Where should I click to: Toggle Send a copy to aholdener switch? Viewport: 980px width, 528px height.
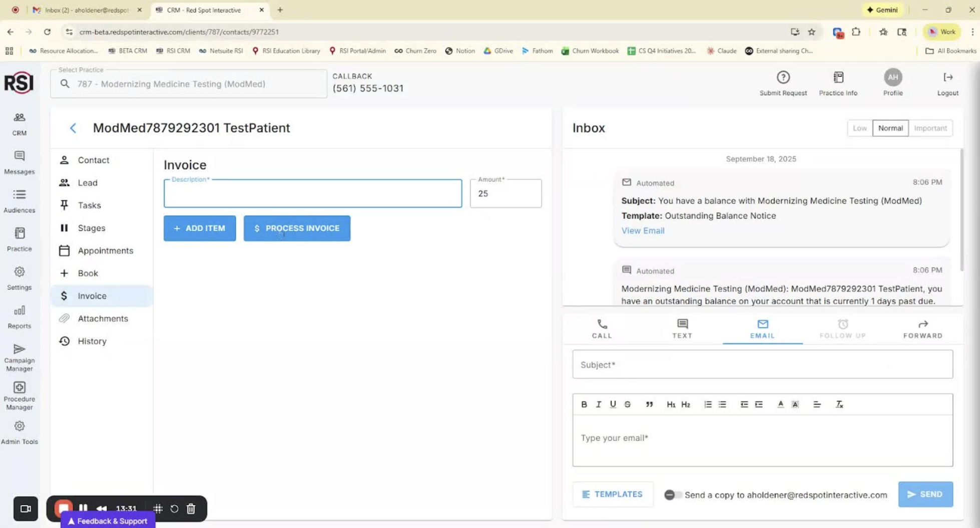(672, 495)
